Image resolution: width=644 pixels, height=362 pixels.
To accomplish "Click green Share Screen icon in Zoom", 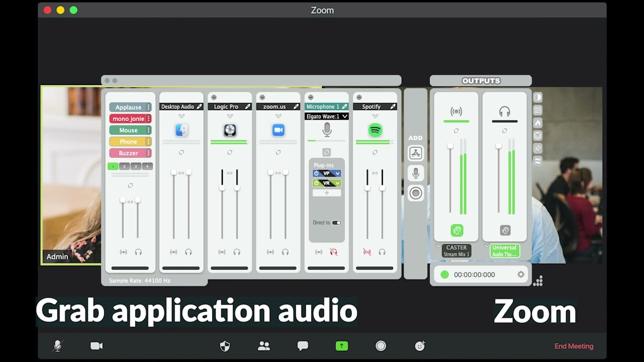I will click(x=342, y=346).
